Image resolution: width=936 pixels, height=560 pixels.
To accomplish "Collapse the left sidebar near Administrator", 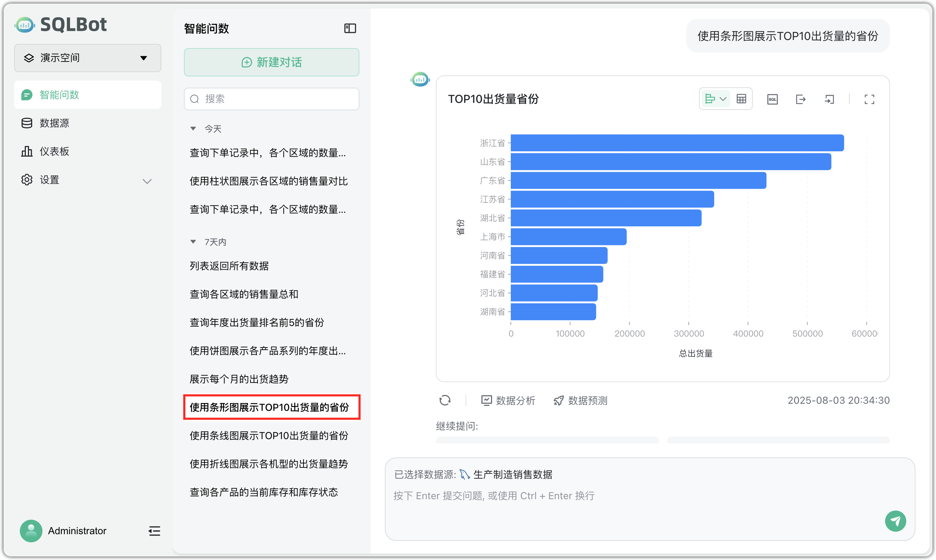I will click(x=154, y=531).
